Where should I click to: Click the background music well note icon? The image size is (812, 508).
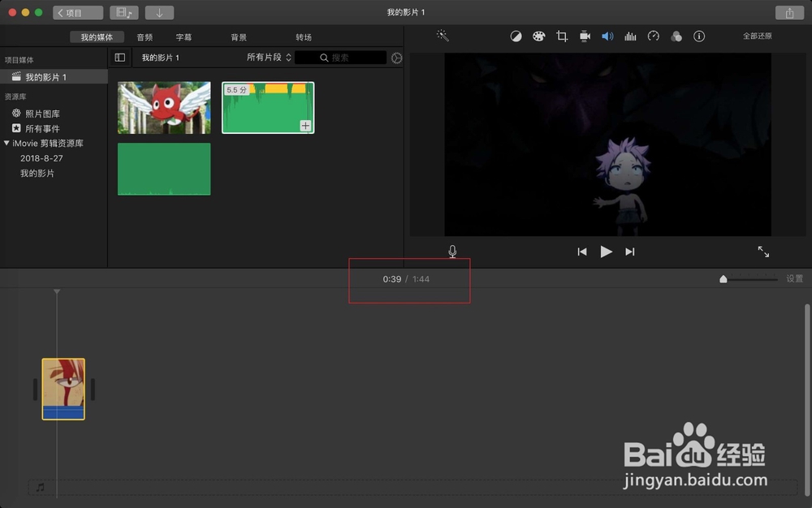41,487
